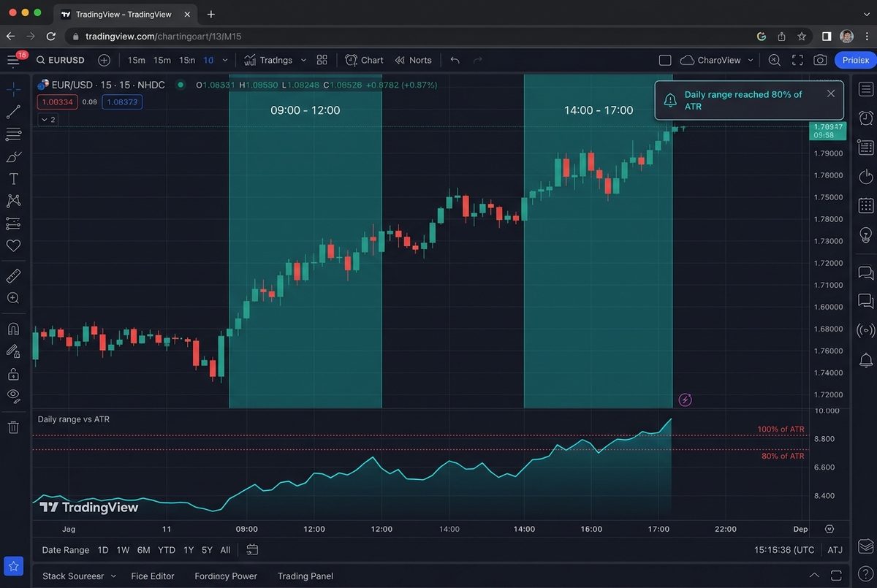Screen dimensions: 877x588
Task: Open the Fice Editor tab
Action: 152,576
